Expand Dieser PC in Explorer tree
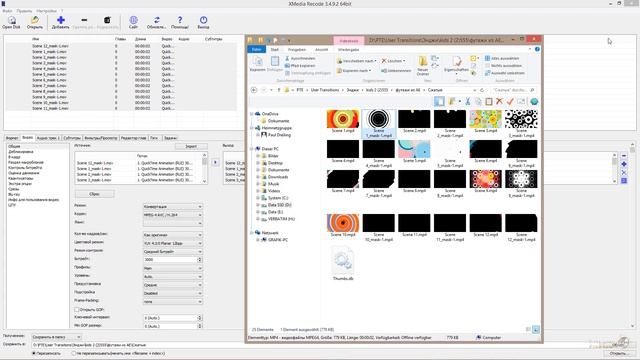640x360 pixels. coord(252,149)
